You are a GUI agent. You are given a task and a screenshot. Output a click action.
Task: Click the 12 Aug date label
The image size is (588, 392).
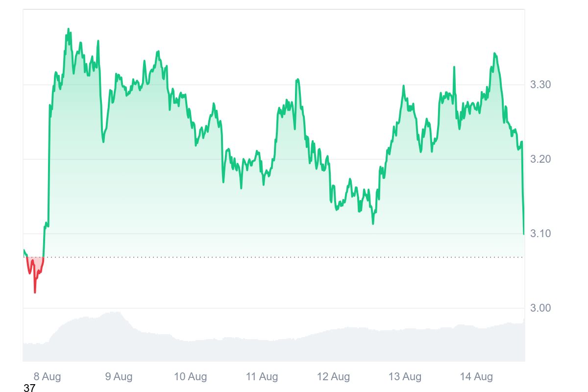pyautogui.click(x=333, y=377)
